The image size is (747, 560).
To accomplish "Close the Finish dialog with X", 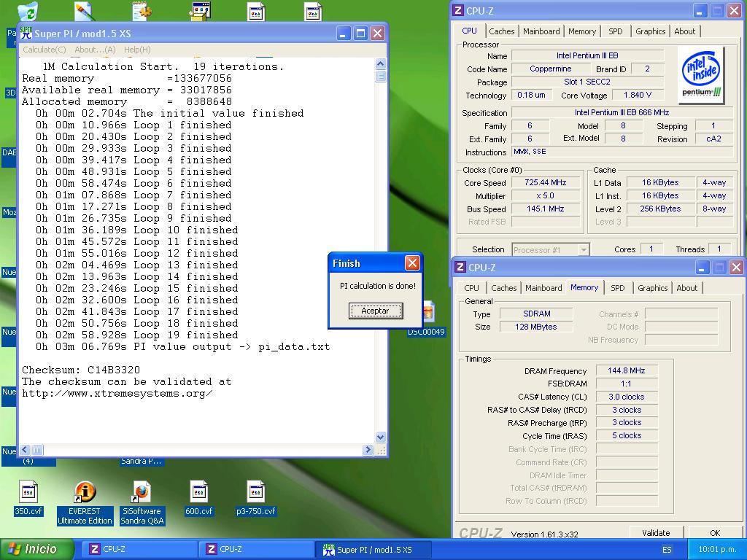I will pos(412,262).
